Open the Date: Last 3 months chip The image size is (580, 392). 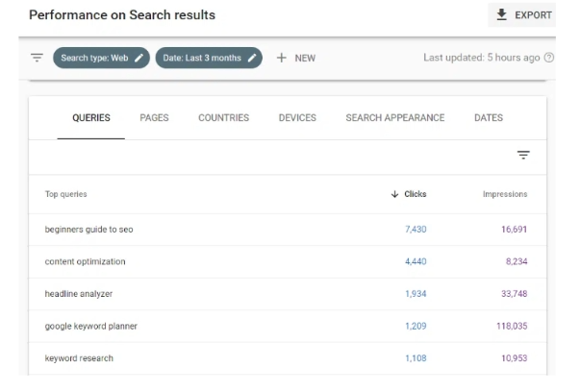tap(202, 58)
